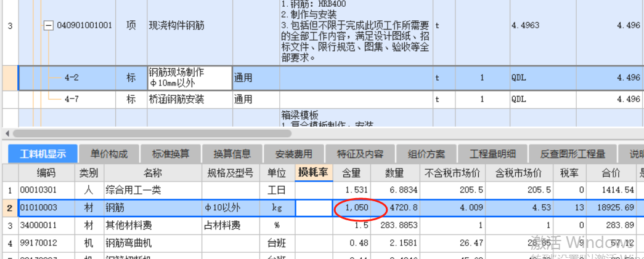Click the 规格及型号 column header
The height and width of the screenshot is (259, 644).
(231, 173)
